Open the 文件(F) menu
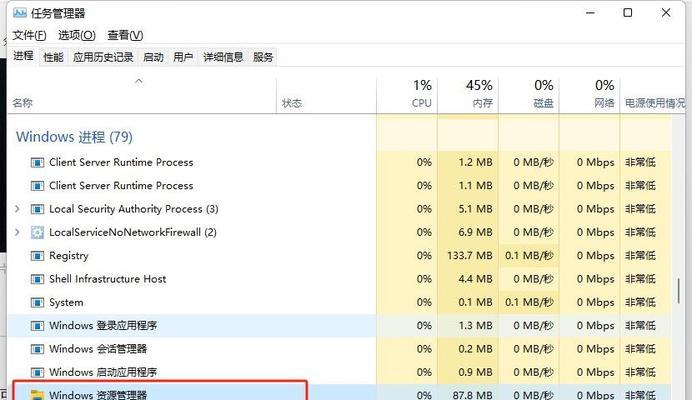Viewport: 692px width, 400px height. (x=29, y=35)
